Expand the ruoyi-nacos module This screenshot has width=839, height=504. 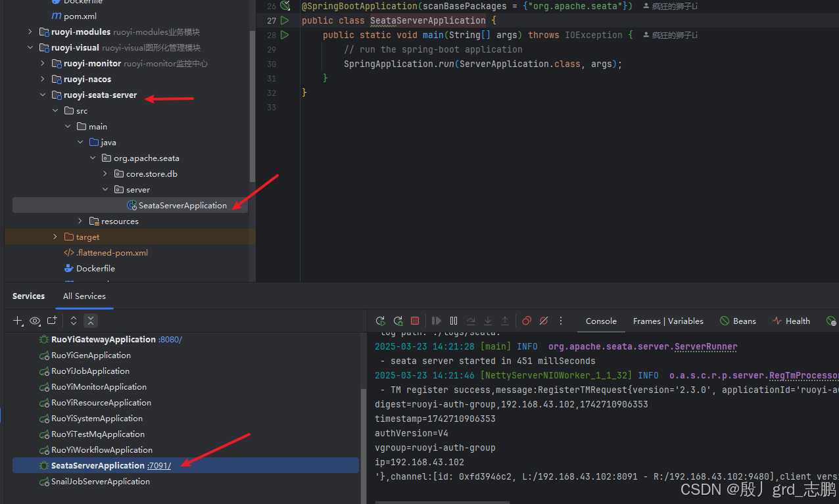[x=43, y=79]
